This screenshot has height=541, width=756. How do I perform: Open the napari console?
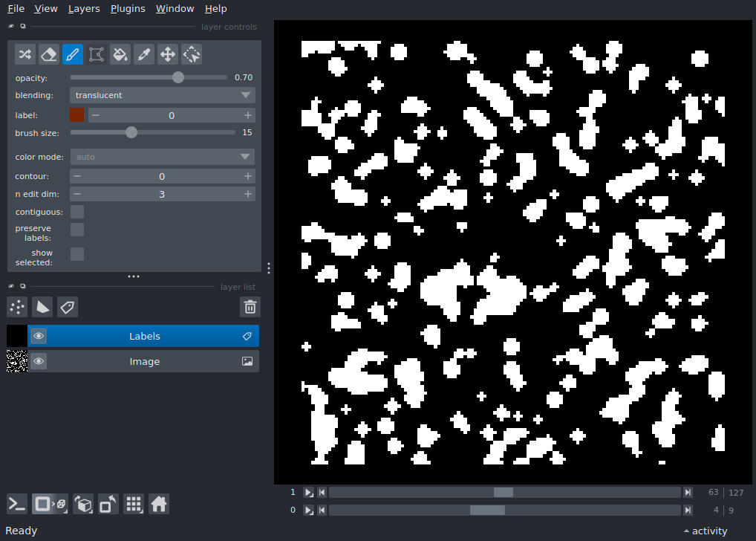point(17,505)
